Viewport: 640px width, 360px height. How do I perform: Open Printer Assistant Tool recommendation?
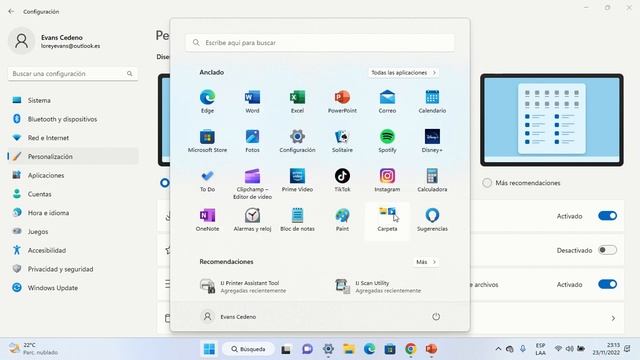pos(243,287)
